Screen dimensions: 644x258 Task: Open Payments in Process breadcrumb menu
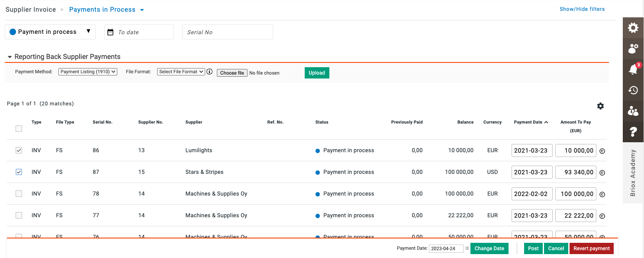click(x=106, y=10)
